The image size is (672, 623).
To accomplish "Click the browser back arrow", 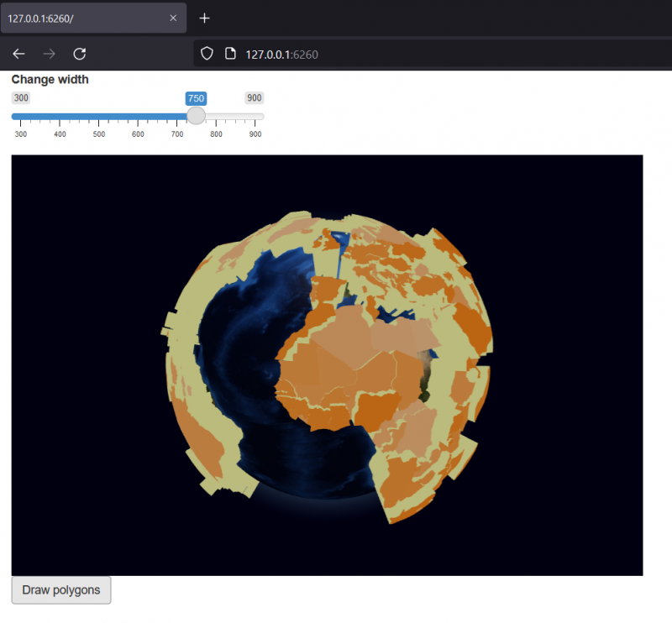I will pos(18,54).
